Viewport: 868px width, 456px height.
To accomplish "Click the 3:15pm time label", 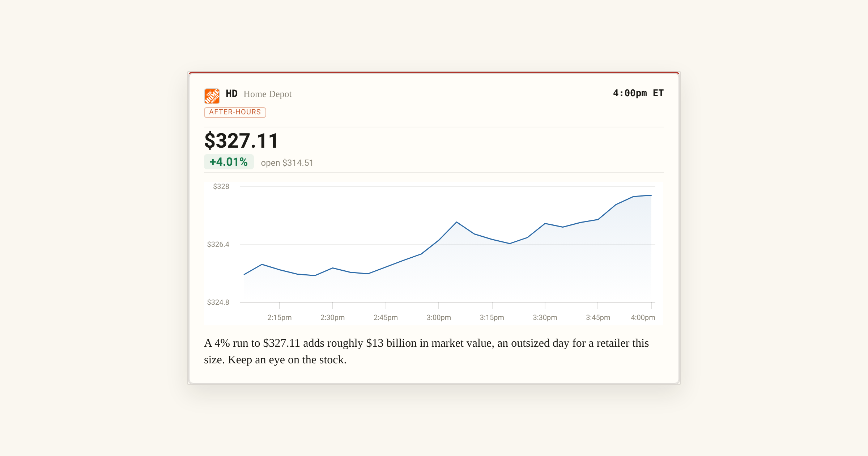I will coord(492,317).
